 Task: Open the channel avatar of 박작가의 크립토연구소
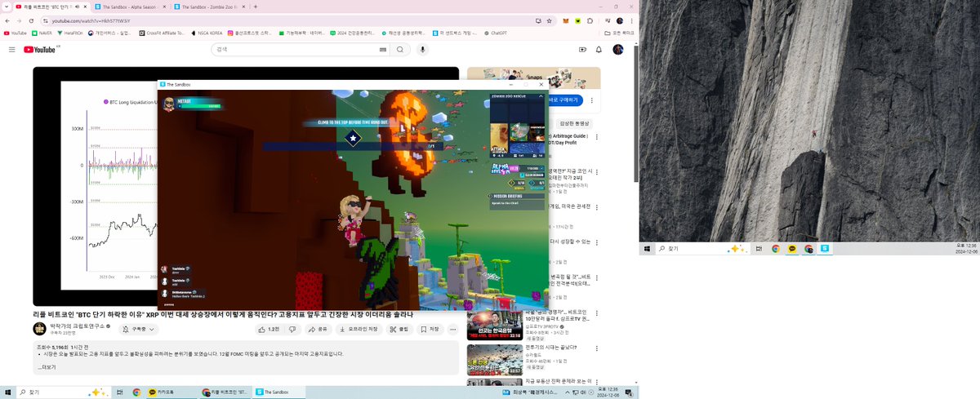(39, 329)
